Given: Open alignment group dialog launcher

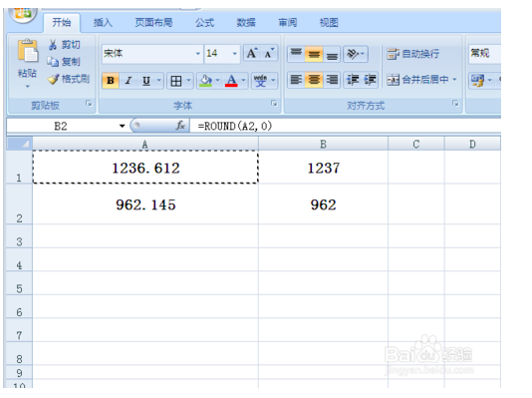Looking at the screenshot, I should tap(455, 103).
